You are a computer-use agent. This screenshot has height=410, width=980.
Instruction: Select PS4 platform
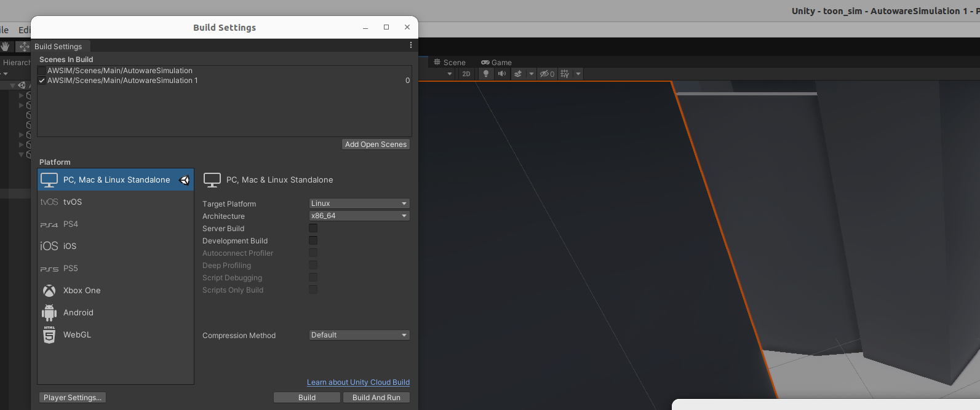[x=116, y=224]
